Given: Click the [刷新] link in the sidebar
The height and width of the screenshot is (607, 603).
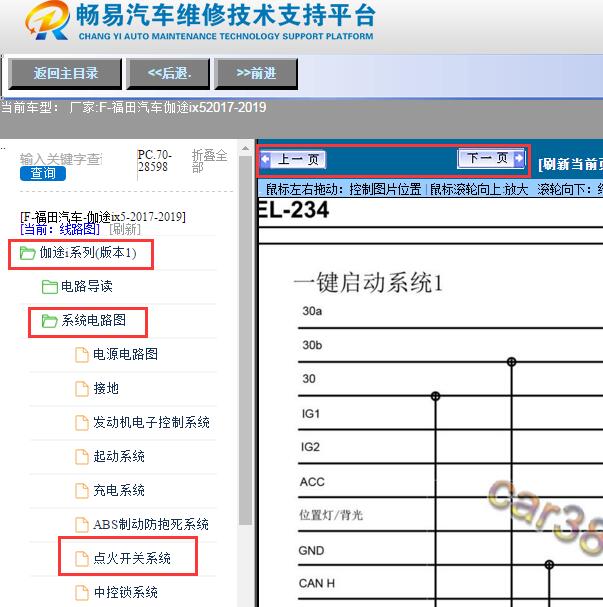Looking at the screenshot, I should [125, 229].
